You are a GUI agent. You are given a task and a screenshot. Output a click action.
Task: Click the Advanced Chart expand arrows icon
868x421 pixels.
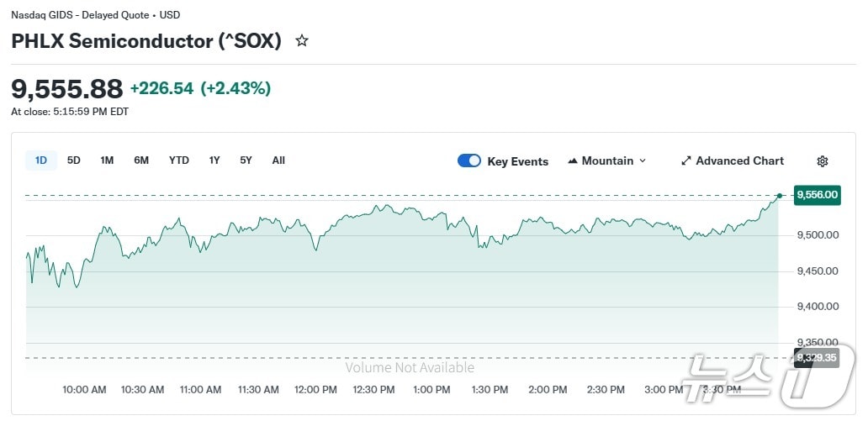(x=685, y=161)
